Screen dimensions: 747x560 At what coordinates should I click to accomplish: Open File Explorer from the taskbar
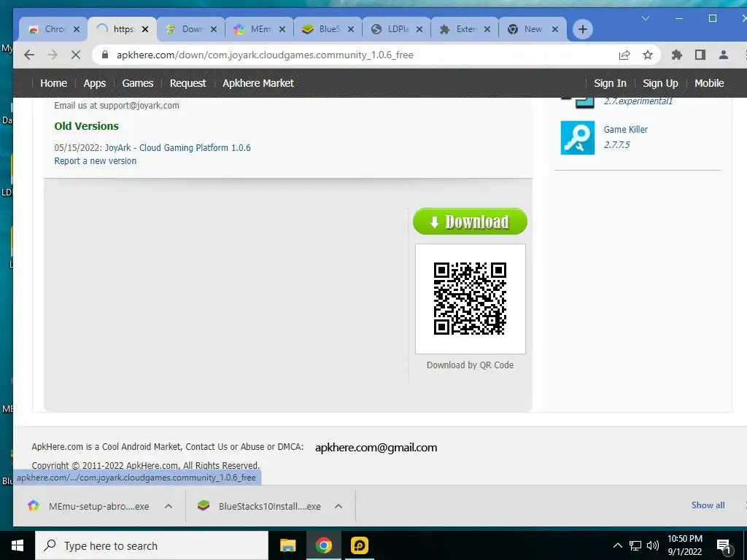pos(287,545)
